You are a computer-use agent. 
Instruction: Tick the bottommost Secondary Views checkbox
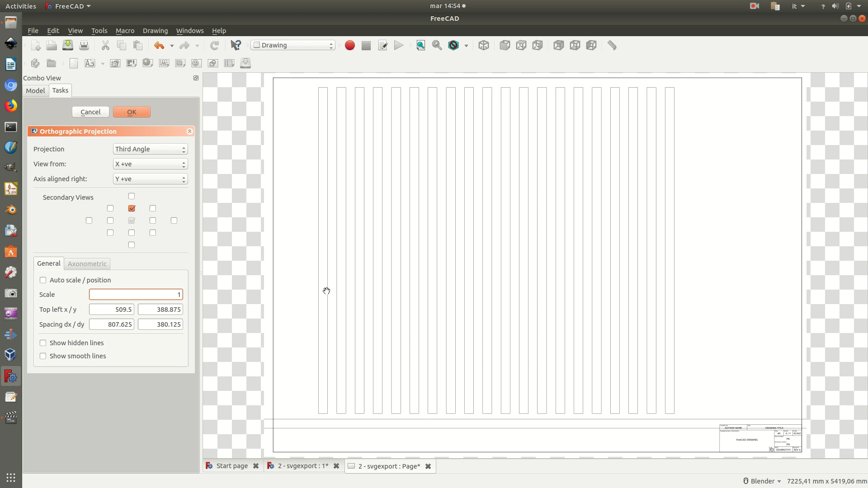[x=132, y=245]
